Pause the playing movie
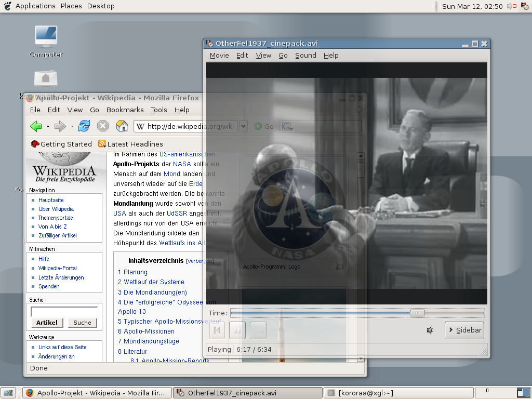Screen dimensions: 532x399 pos(237,330)
